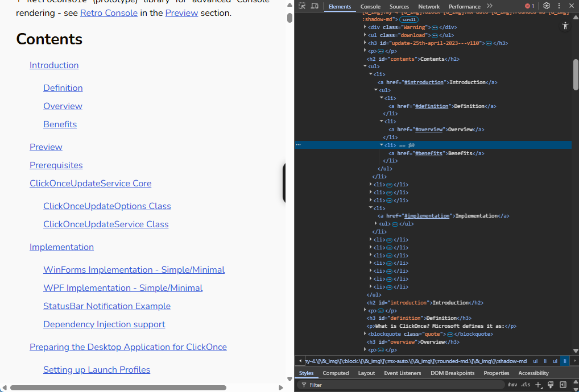Collapse the li containing #definition link

(x=382, y=98)
